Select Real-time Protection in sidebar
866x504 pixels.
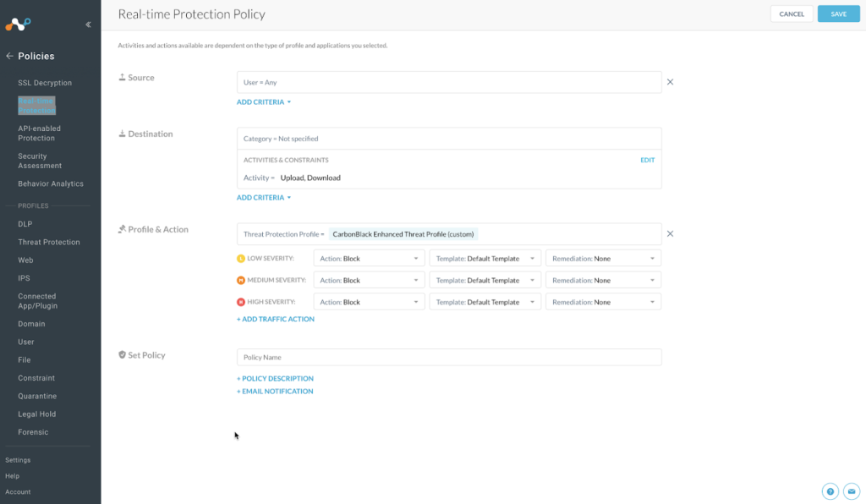(36, 106)
